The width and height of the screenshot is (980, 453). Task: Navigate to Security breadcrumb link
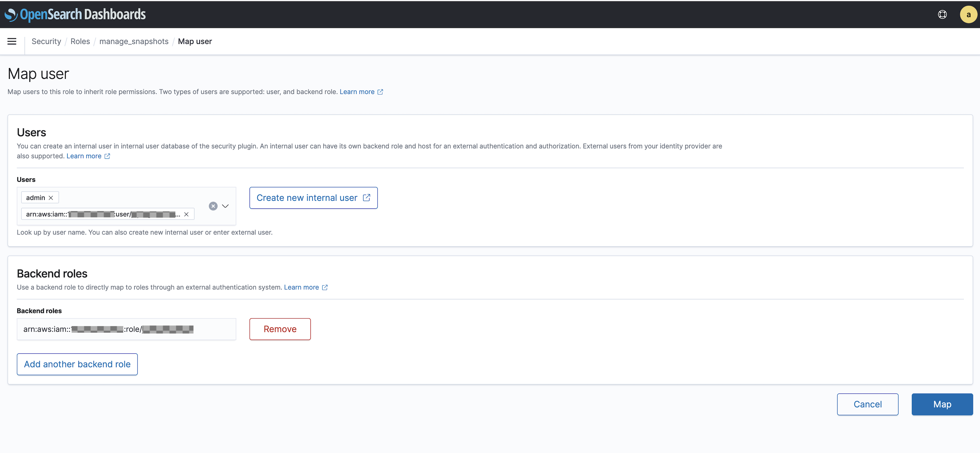46,41
